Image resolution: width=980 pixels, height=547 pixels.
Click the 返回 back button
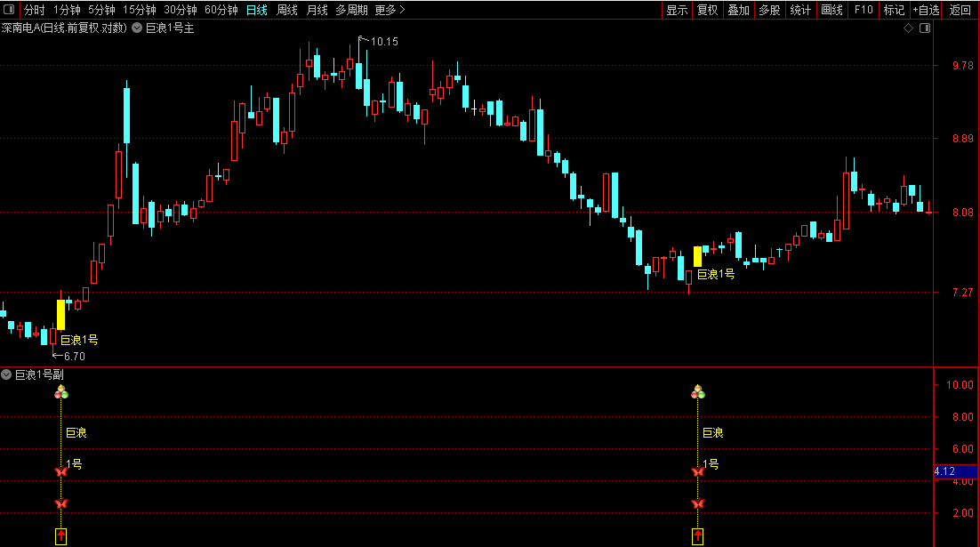pyautogui.click(x=960, y=10)
